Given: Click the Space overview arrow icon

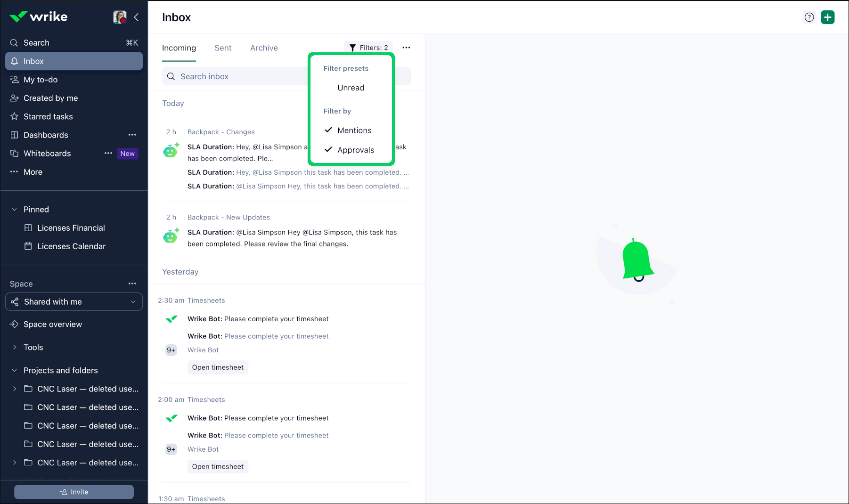Looking at the screenshot, I should (14, 324).
